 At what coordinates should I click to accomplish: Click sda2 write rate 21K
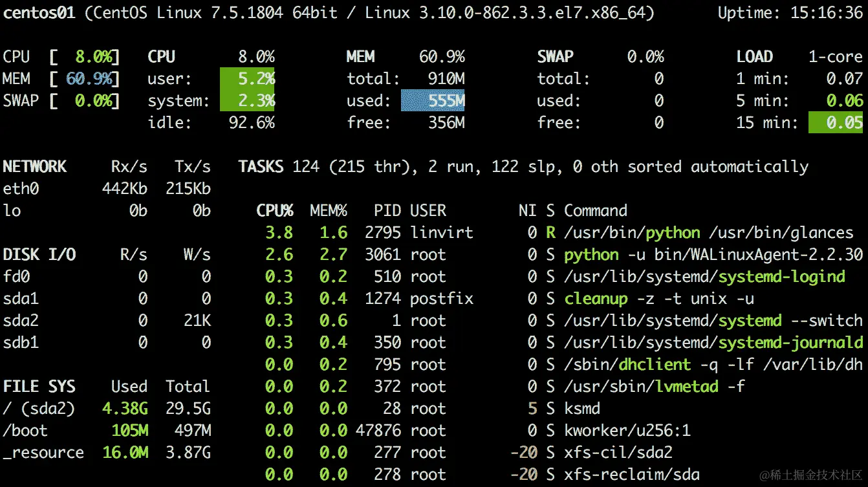point(197,321)
